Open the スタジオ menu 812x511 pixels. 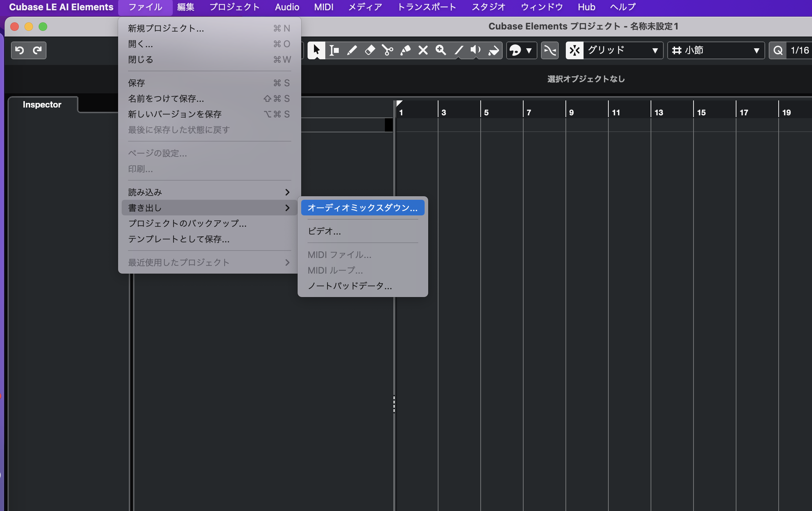[x=488, y=7]
